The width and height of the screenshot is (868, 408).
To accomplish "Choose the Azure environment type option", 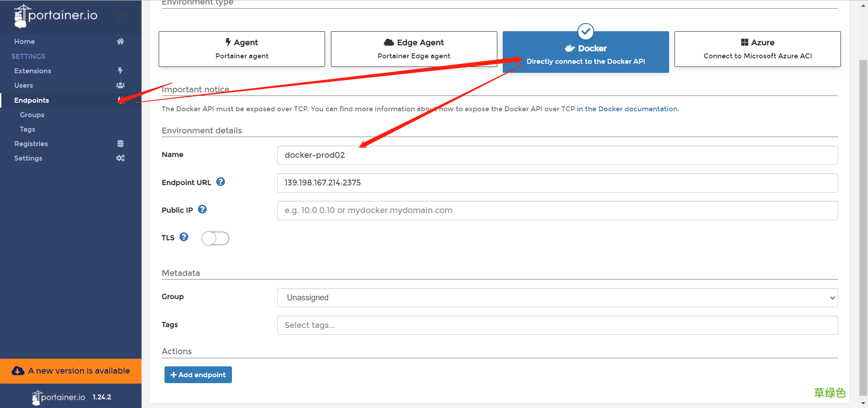I will 758,49.
